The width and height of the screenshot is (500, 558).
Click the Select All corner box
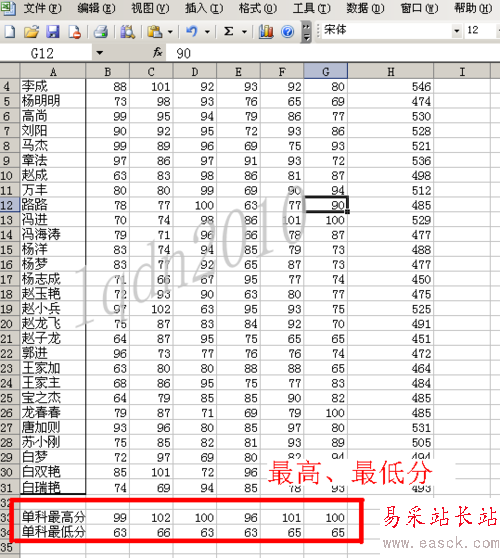10,72
